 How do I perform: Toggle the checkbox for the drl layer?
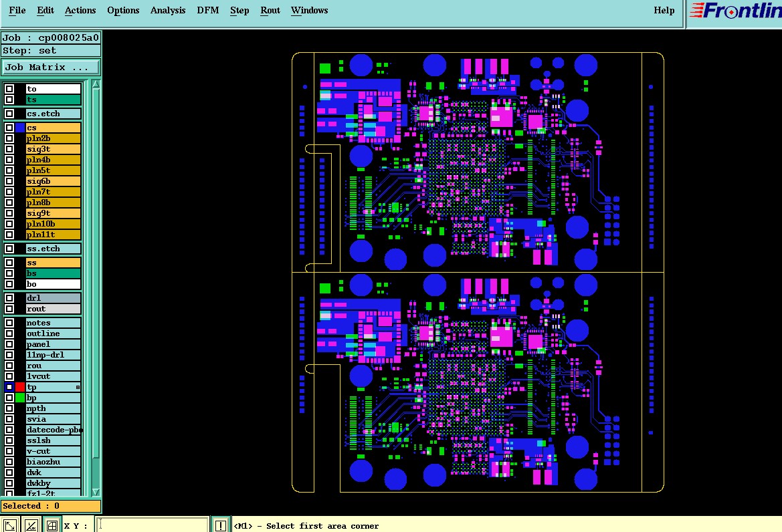tap(9, 298)
